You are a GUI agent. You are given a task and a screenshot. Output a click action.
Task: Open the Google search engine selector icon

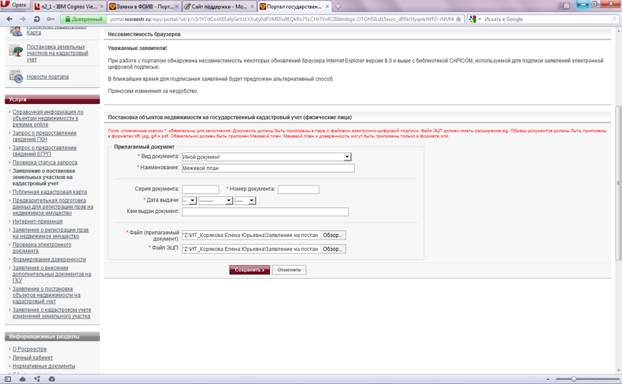[x=473, y=19]
